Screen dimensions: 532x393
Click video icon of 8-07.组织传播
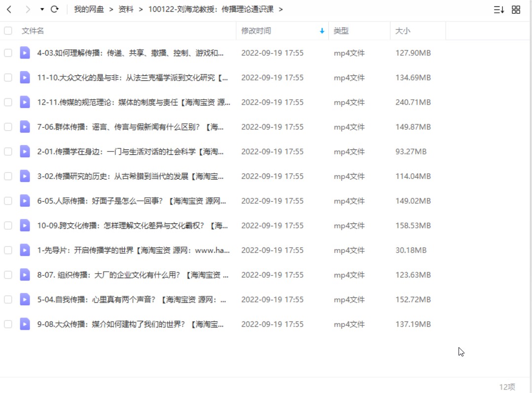coord(25,275)
